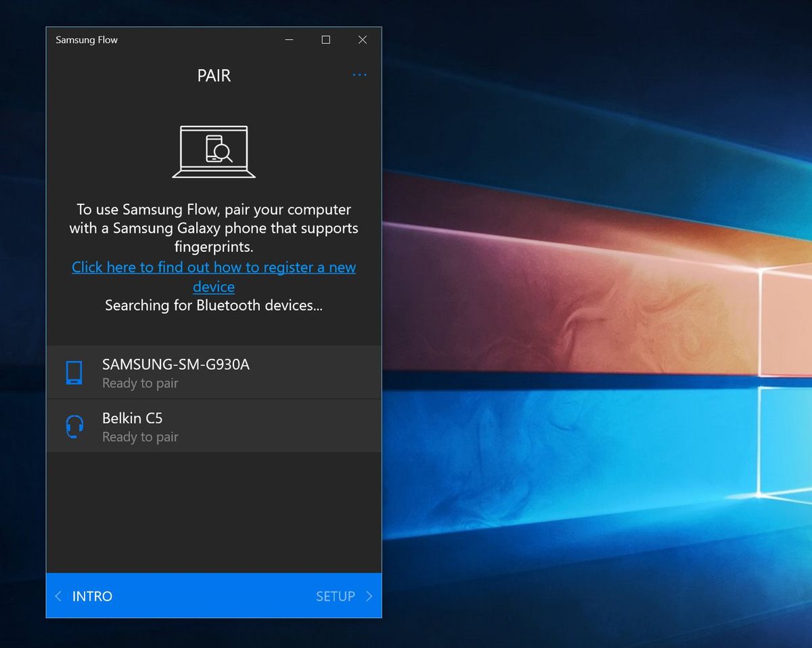Maximize the Samsung Flow window
Image resolution: width=812 pixels, height=648 pixels.
[x=325, y=40]
